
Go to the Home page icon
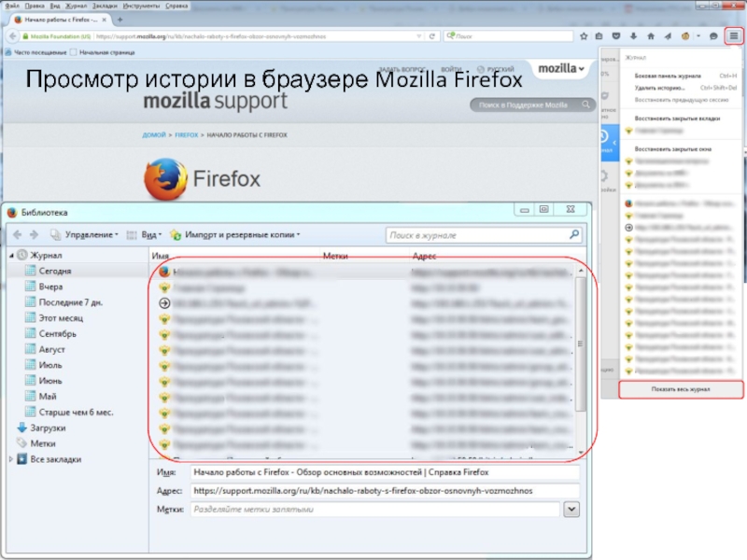click(x=651, y=36)
